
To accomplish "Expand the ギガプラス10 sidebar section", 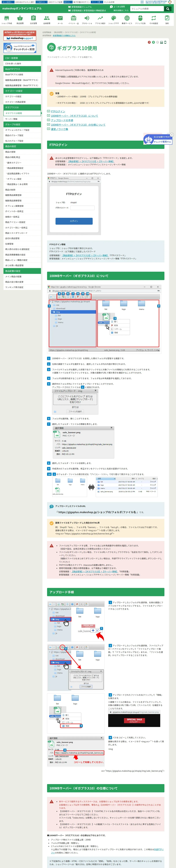I will [22, 107].
